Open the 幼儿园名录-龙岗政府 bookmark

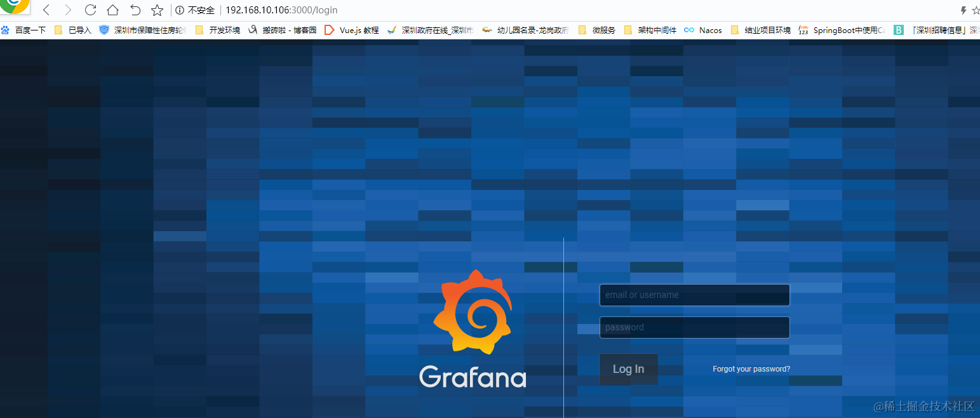coord(526,30)
